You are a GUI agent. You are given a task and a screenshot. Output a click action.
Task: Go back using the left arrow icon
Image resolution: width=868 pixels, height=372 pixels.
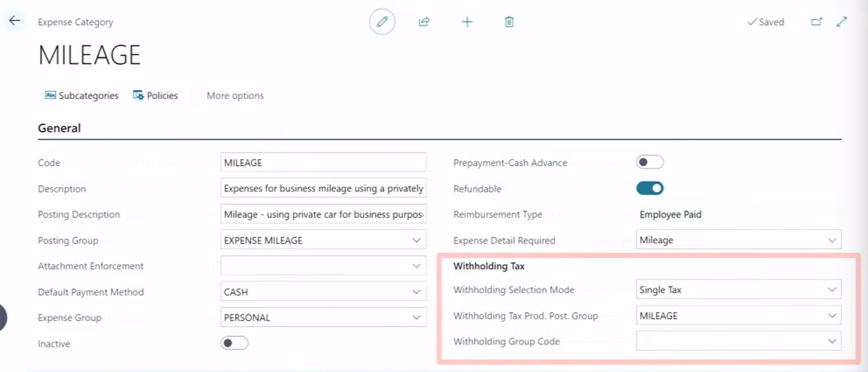pos(14,21)
